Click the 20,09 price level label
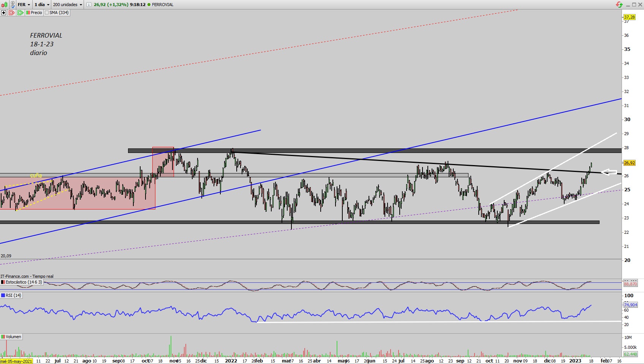644x364 pixels. coord(6,256)
